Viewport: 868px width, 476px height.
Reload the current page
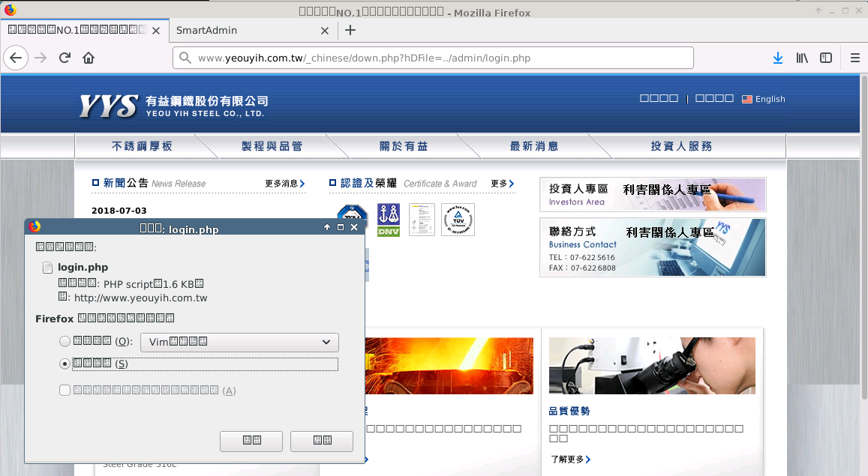point(65,58)
